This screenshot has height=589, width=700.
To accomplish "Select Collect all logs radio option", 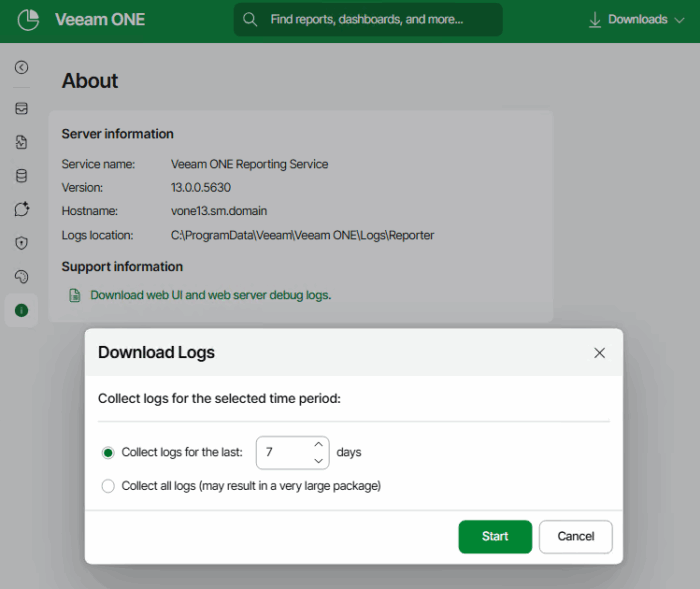I will click(x=108, y=486).
